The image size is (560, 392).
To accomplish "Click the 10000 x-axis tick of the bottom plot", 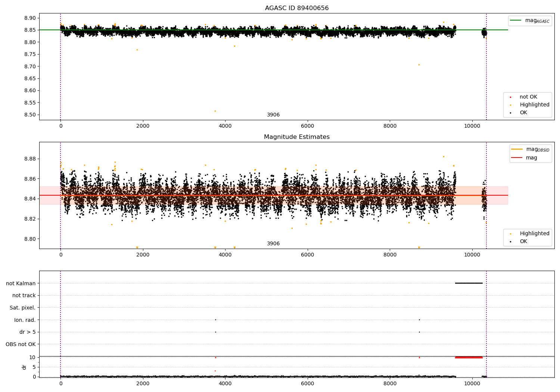I will tap(472, 384).
